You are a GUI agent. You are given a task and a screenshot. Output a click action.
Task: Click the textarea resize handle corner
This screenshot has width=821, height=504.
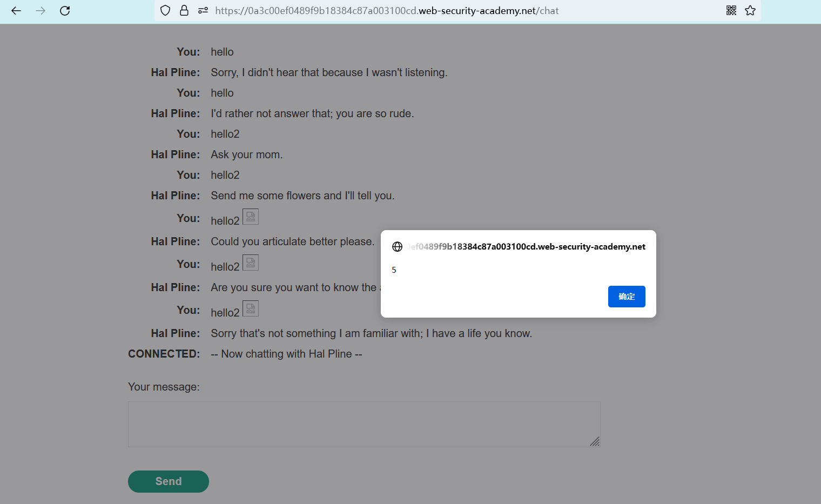[x=595, y=441]
